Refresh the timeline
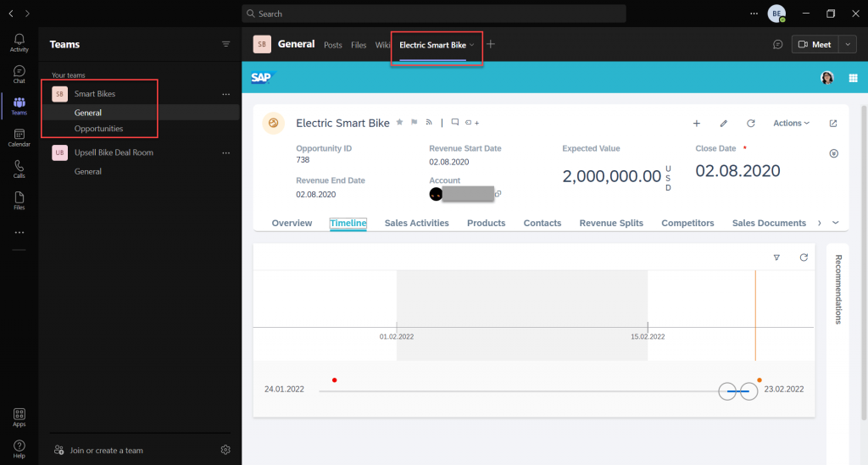The image size is (868, 465). click(804, 257)
